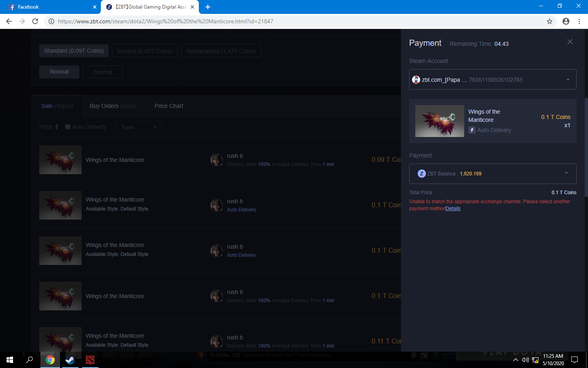This screenshot has height=368, width=588.
Task: Go forward in browser history
Action: coord(22,21)
